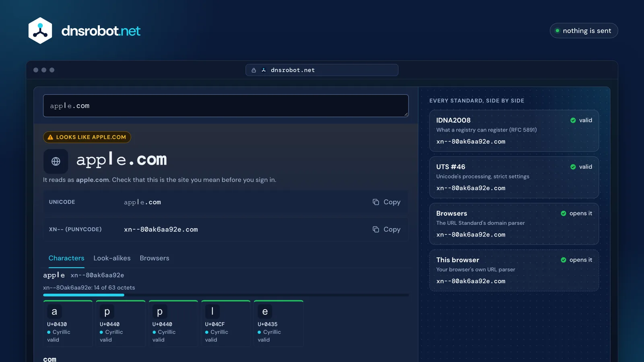Click the dnsrobot.net brand wordmark
644x362 pixels.
tap(101, 31)
